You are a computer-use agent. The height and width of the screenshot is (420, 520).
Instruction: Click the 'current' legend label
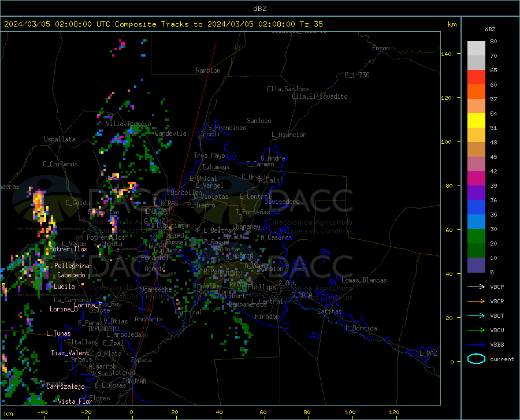502,359
